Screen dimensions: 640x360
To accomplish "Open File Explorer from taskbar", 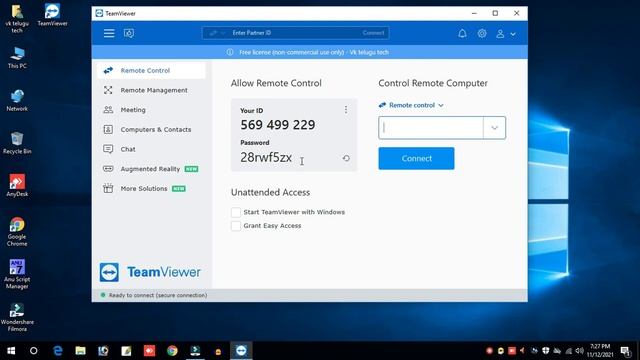I will click(80, 351).
